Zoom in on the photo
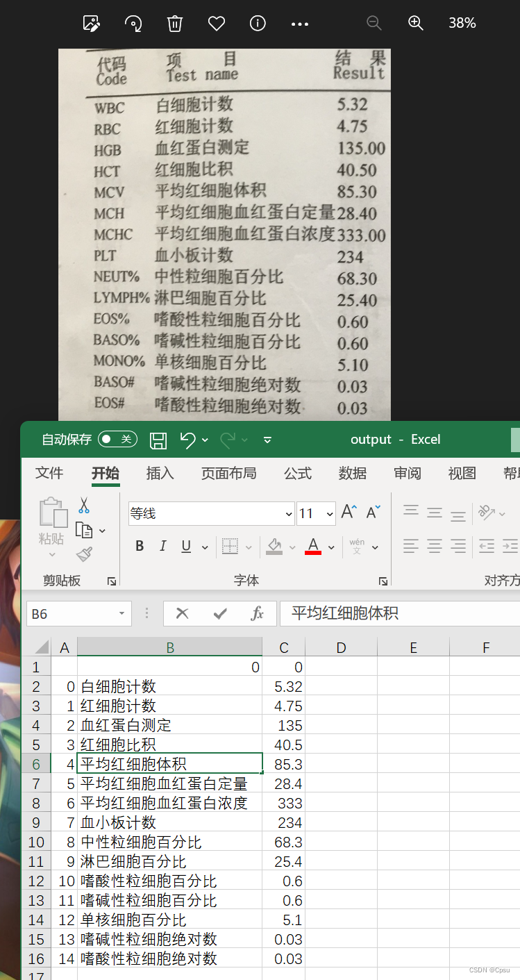Image resolution: width=520 pixels, height=980 pixels. click(416, 23)
